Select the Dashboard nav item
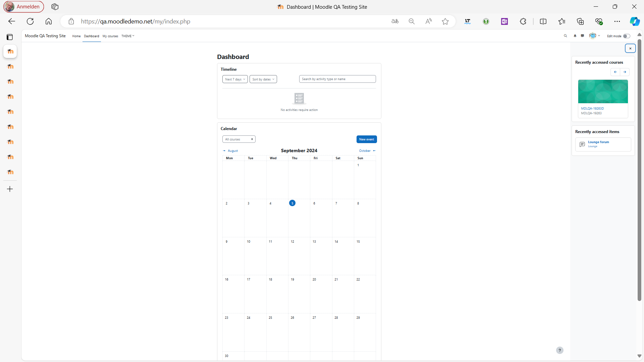The image size is (644, 362). pos(91,36)
